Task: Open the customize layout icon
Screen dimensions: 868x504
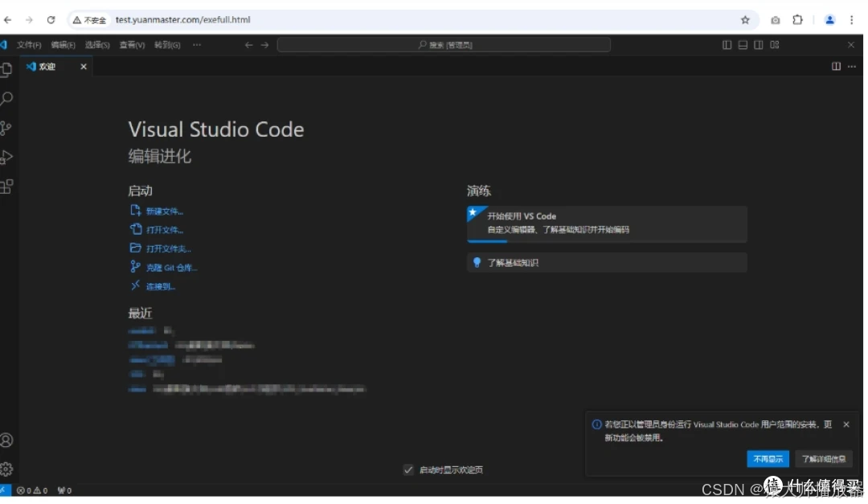Action: coord(775,45)
